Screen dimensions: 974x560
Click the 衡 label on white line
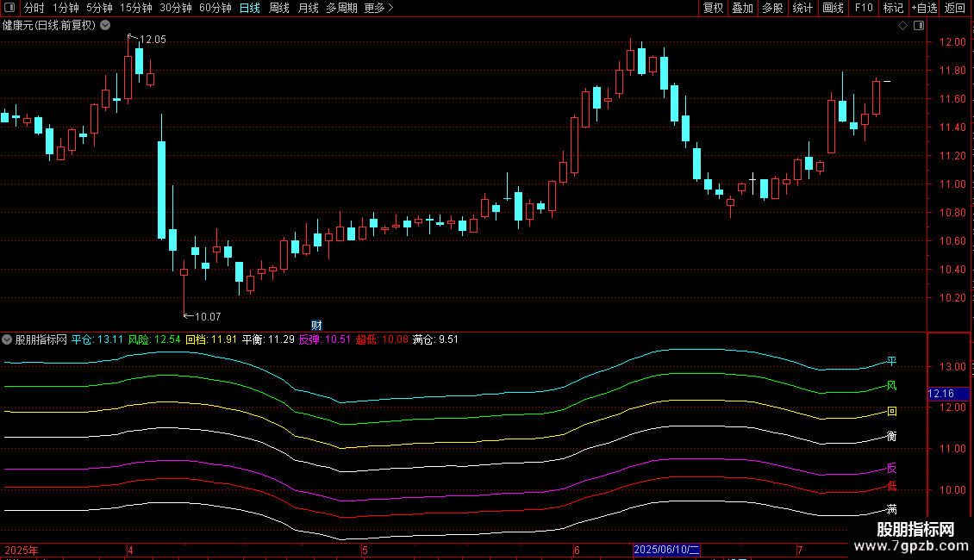point(891,436)
